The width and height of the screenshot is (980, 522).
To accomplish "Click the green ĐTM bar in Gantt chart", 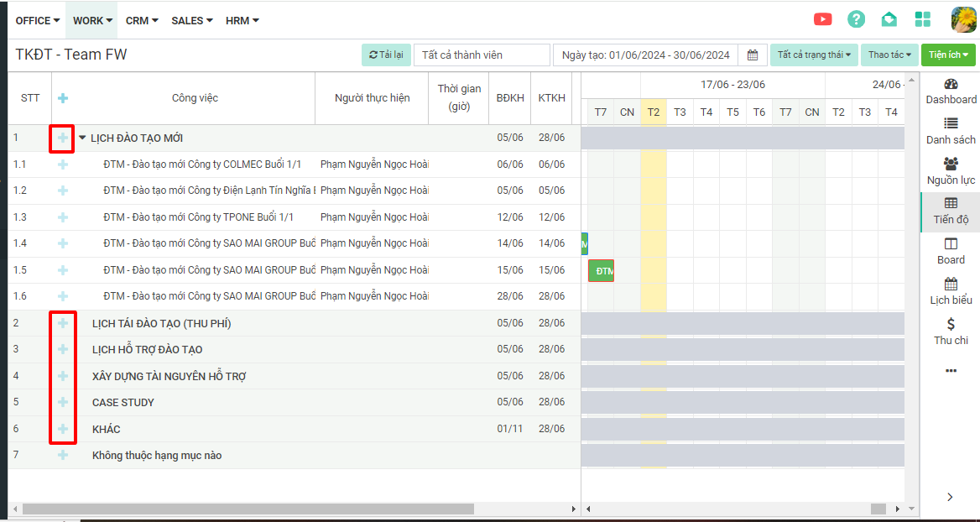I will (x=601, y=271).
